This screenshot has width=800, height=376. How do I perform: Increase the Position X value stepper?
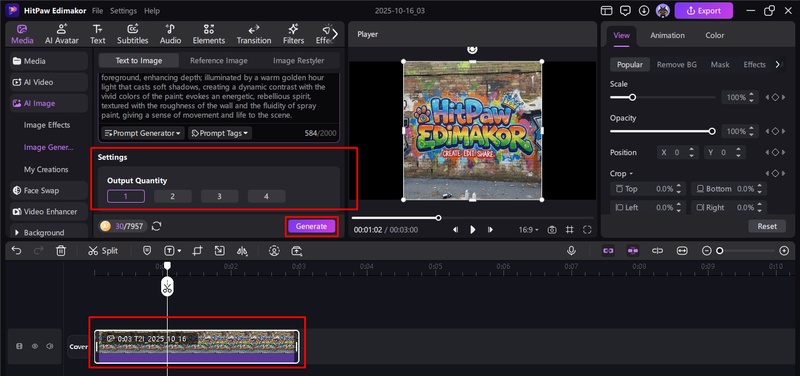click(x=691, y=149)
